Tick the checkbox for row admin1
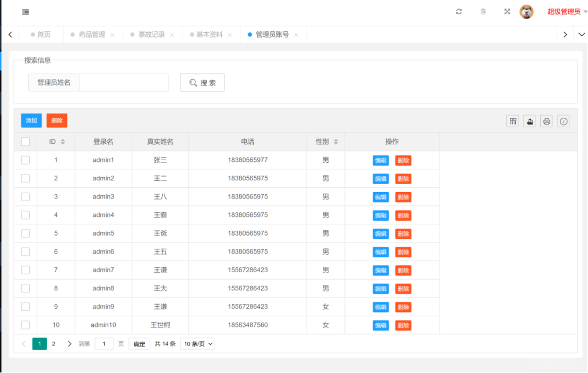The height and width of the screenshot is (373, 588). point(25,160)
